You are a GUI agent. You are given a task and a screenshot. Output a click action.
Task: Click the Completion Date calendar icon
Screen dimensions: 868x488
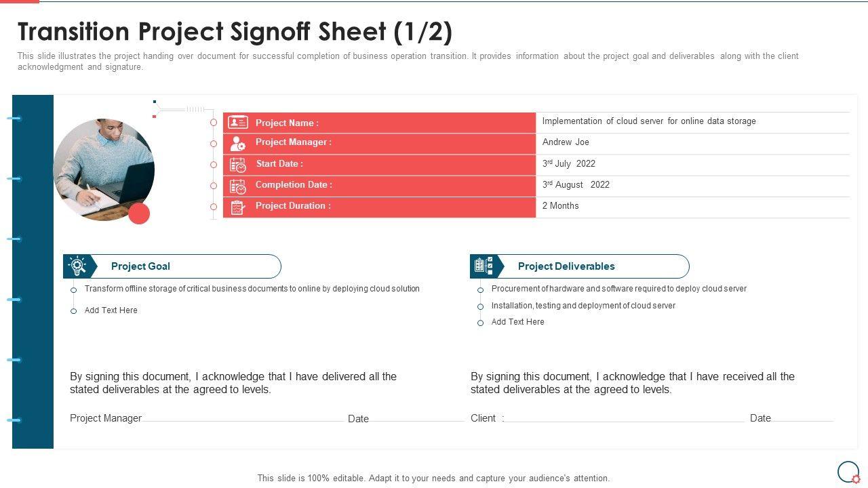[237, 186]
